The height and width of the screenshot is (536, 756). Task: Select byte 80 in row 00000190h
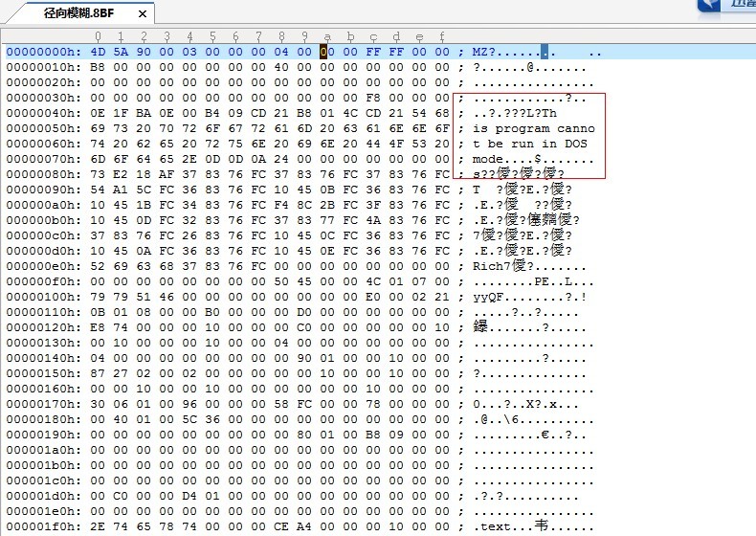click(x=304, y=435)
